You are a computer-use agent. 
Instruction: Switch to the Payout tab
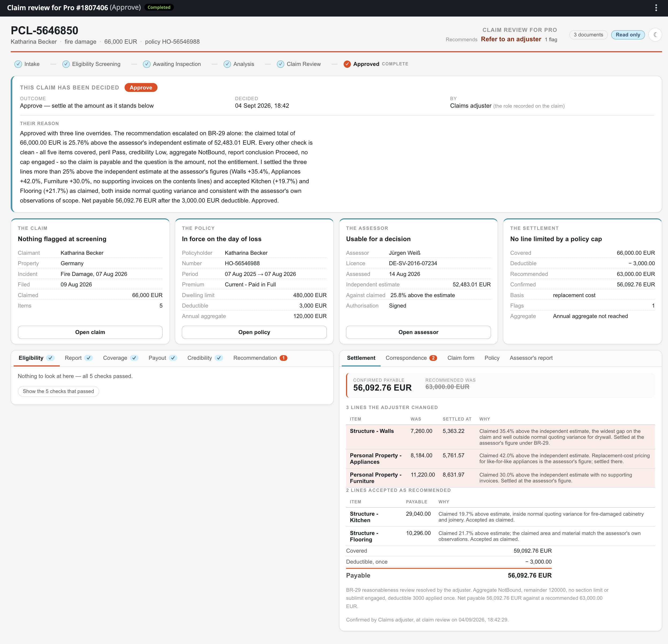pyautogui.click(x=163, y=358)
